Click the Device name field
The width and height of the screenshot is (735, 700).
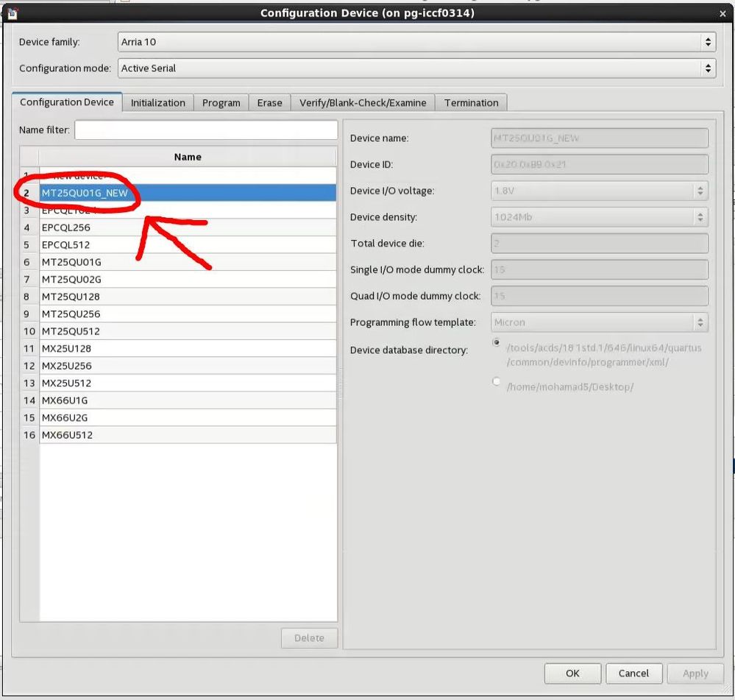pyautogui.click(x=600, y=138)
